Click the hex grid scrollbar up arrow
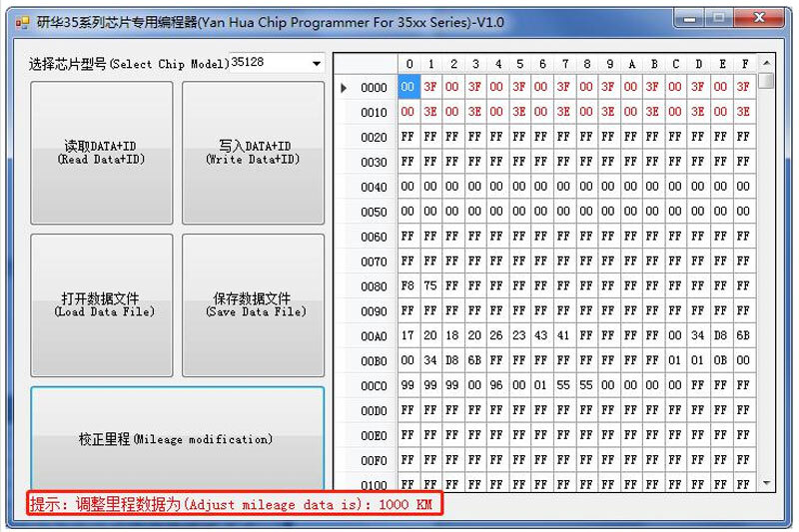The width and height of the screenshot is (799, 532). click(x=766, y=63)
